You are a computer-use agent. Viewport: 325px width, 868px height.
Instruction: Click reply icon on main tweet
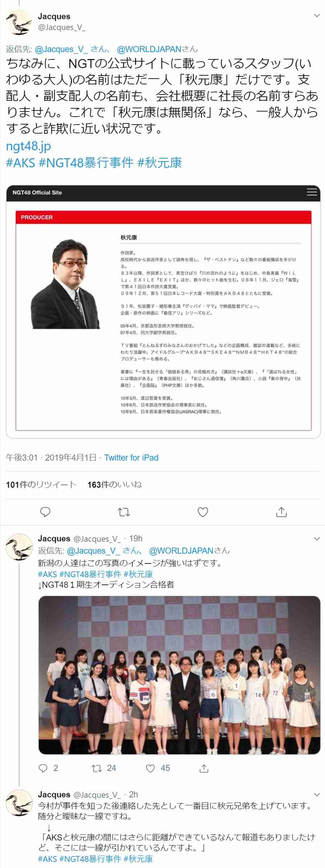(x=45, y=512)
